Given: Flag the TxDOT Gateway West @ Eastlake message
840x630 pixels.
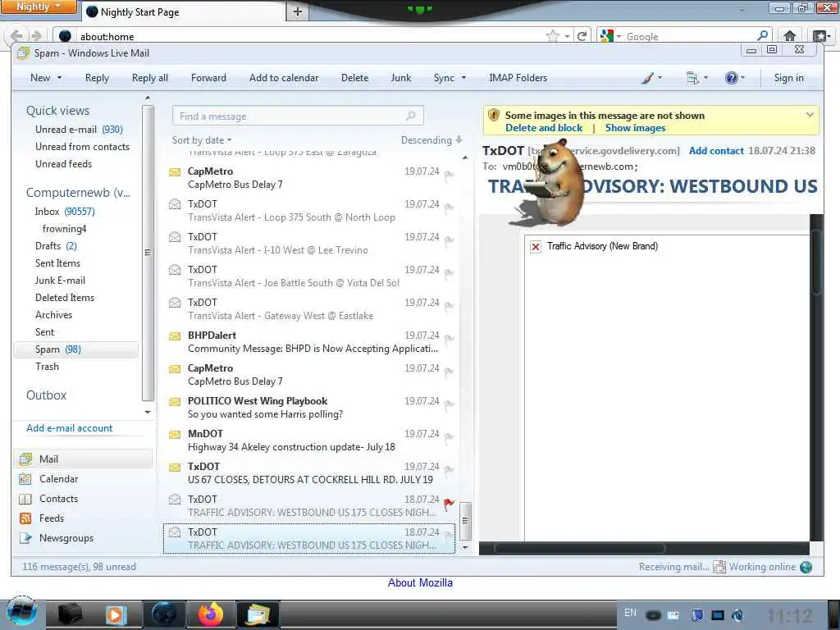Looking at the screenshot, I should [449, 306].
